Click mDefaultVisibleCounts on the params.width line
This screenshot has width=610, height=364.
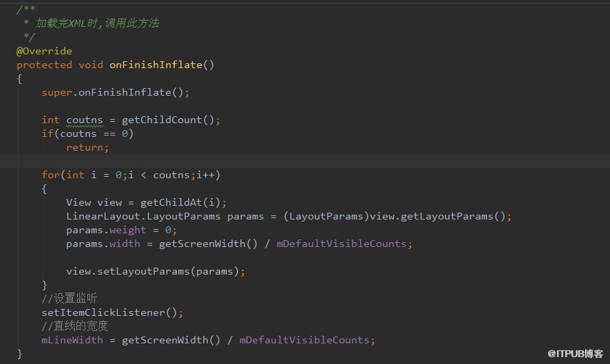[x=341, y=244]
